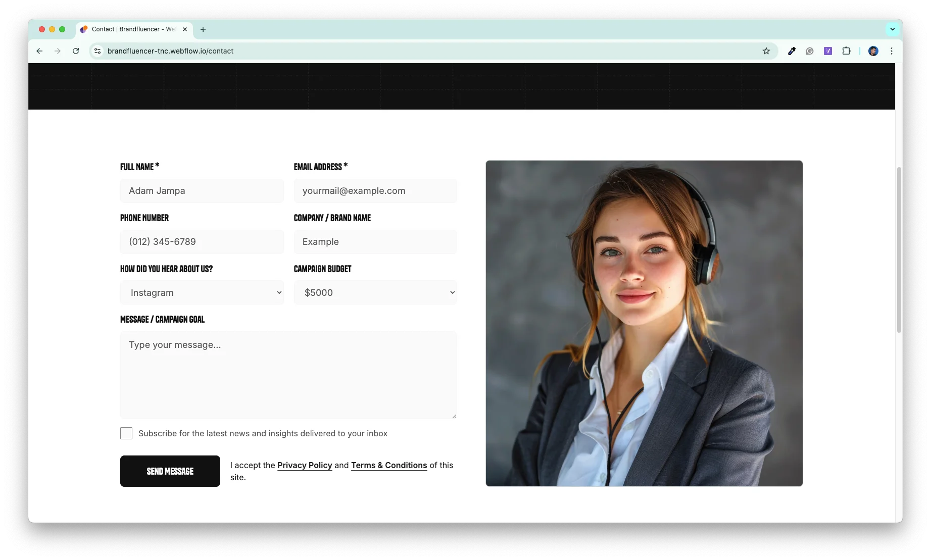Open the Privacy Policy link

tap(304, 465)
